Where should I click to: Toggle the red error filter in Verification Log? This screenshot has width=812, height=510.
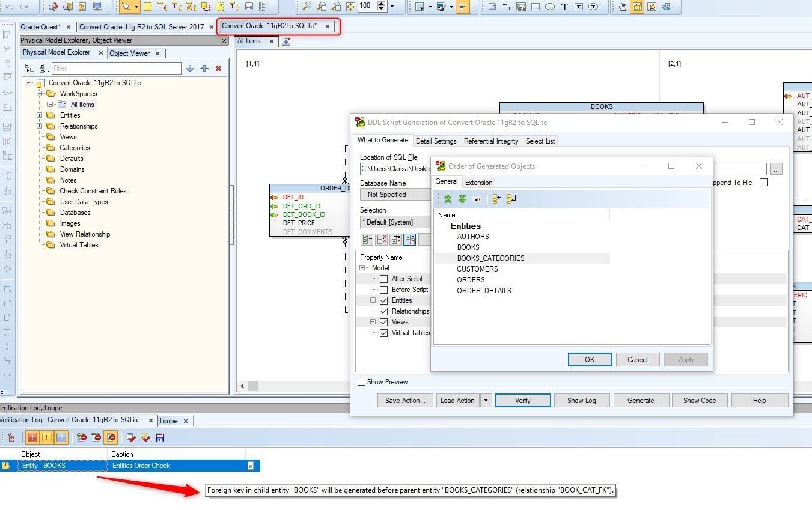click(x=32, y=437)
